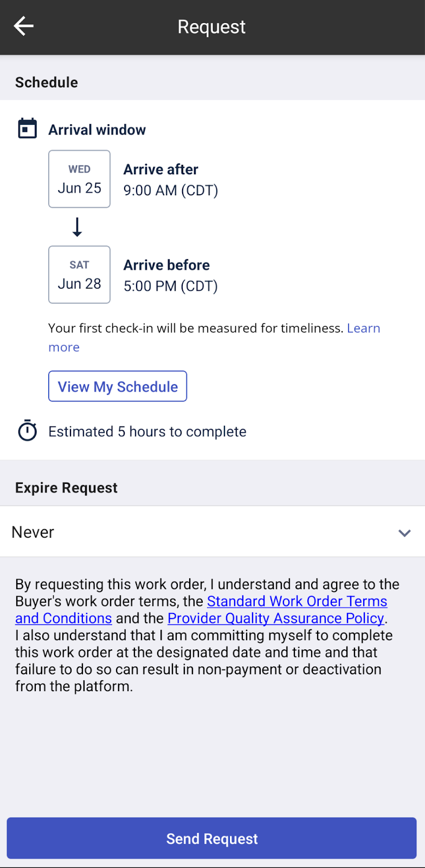
Task: Tap the back arrow icon
Action: 24,26
